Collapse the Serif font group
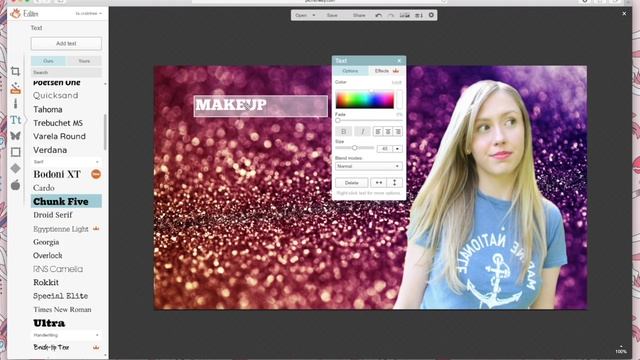This screenshot has width=640, height=360. tap(66, 162)
